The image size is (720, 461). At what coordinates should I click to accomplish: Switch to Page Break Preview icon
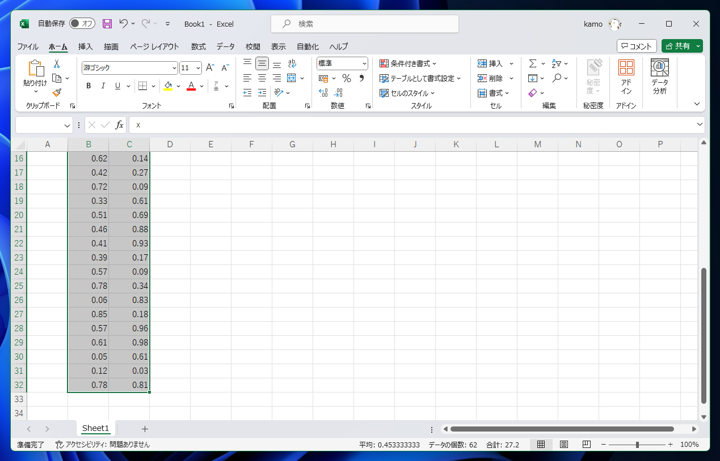tap(586, 444)
